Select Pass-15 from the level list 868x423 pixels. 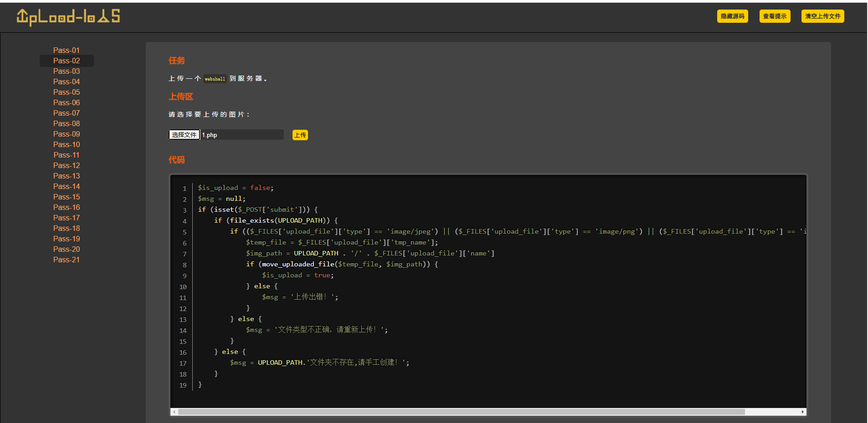tap(67, 197)
